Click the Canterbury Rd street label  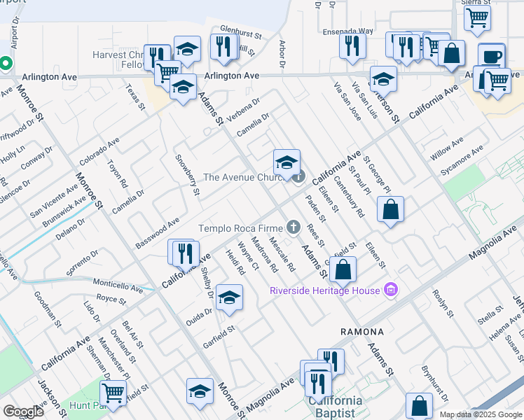[350, 197]
